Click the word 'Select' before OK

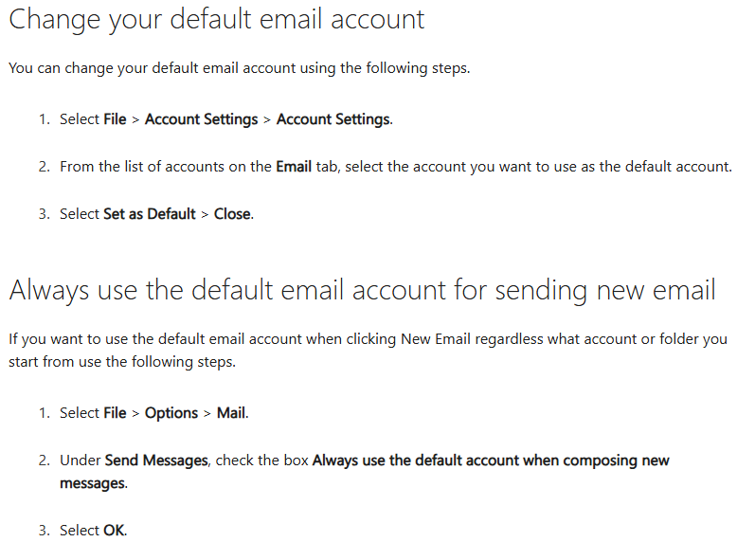click(79, 531)
